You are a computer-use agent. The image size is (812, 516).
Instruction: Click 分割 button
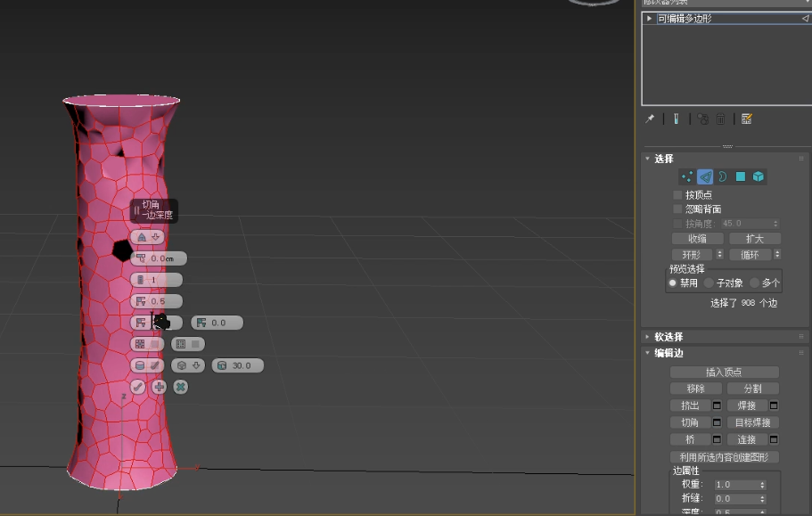[x=753, y=389]
